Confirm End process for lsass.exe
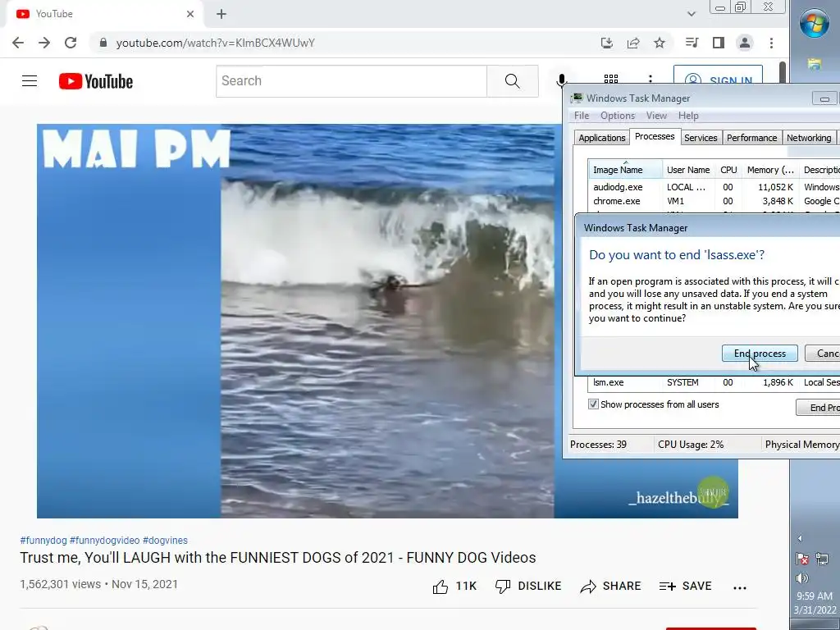Image resolution: width=840 pixels, height=630 pixels. pyautogui.click(x=760, y=354)
